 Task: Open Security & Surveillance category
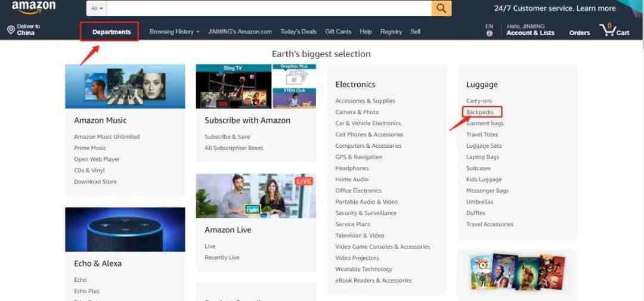[366, 213]
